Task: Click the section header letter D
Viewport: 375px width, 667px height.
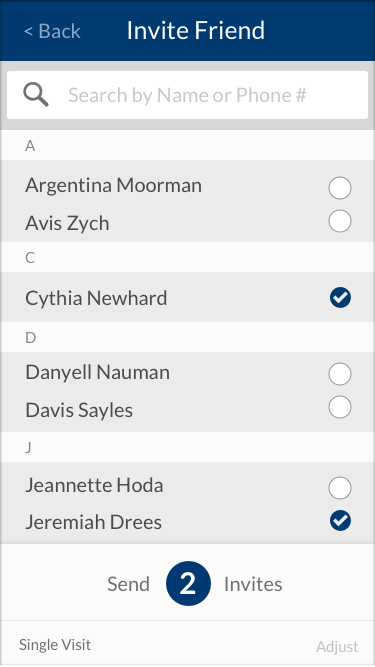Action: pos(31,338)
